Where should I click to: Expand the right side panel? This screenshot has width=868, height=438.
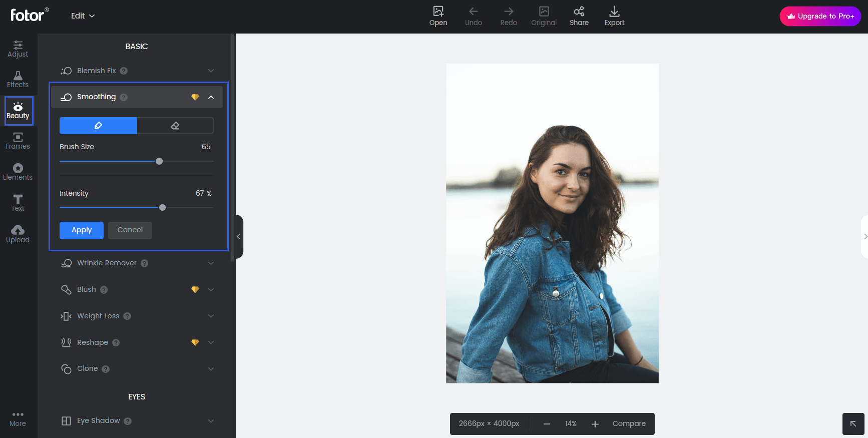point(864,237)
